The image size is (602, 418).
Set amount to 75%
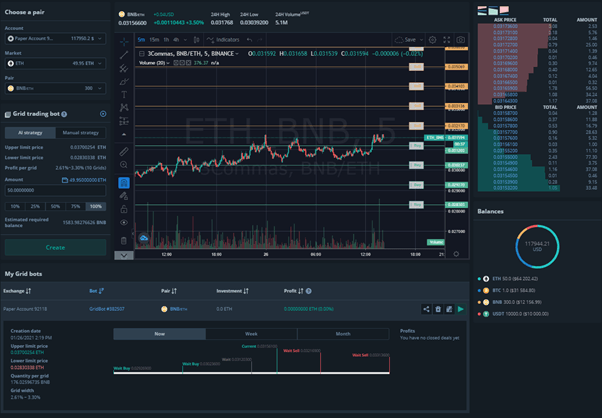[76, 207]
